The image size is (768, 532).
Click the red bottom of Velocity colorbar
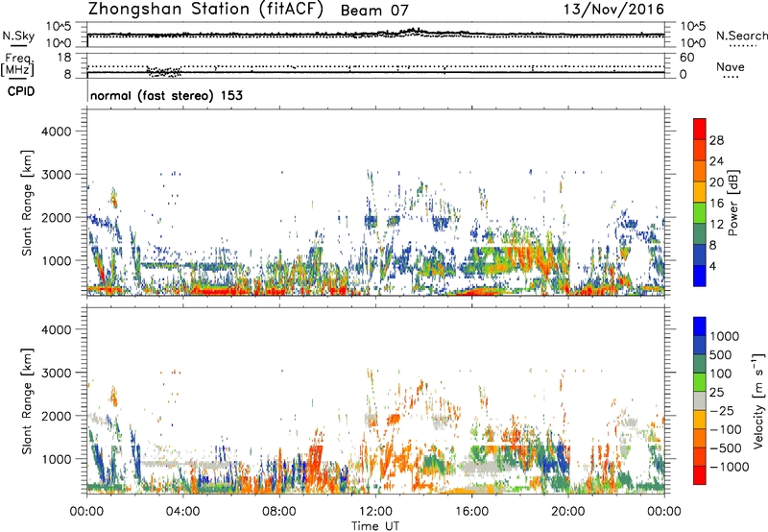[x=700, y=475]
